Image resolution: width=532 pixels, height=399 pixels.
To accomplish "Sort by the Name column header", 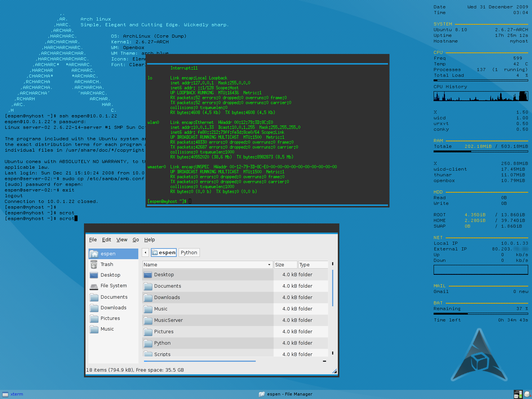I will coord(207,265).
